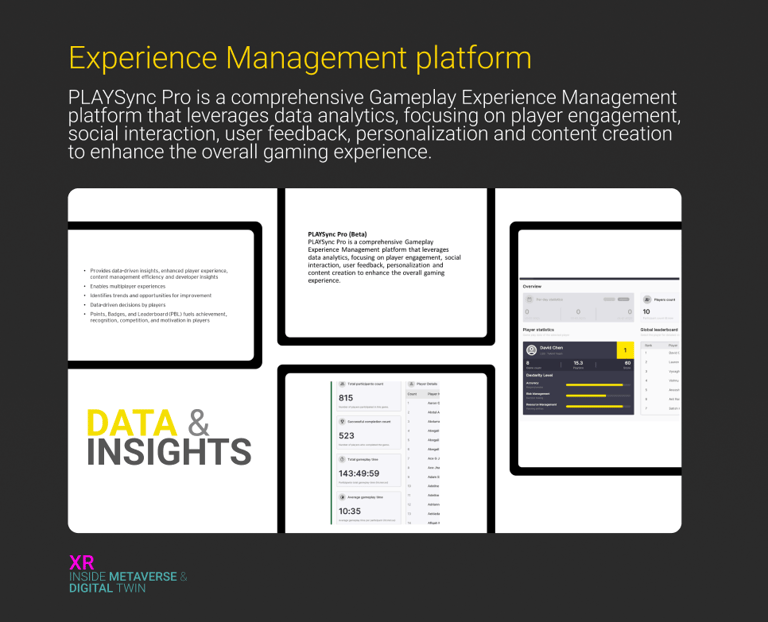Click the first yellow Dexterity Level bar

pyautogui.click(x=594, y=385)
